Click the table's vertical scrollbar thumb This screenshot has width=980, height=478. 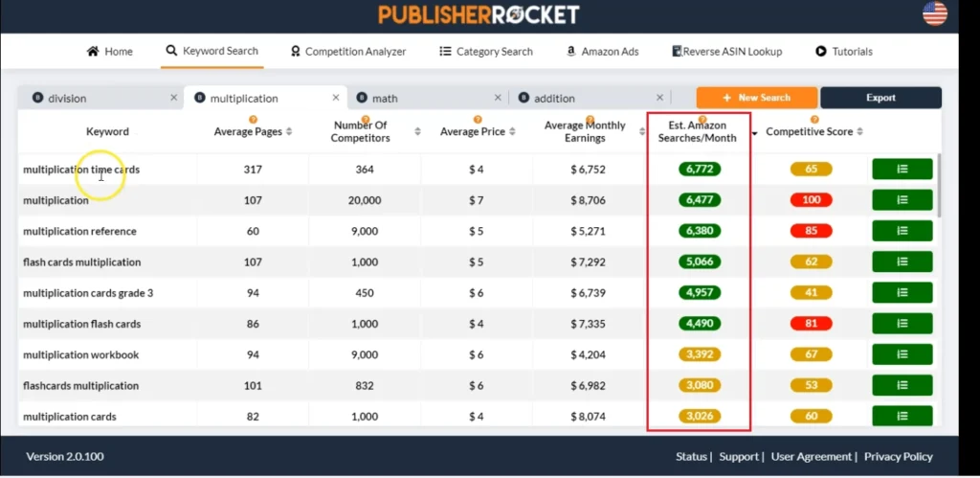click(940, 186)
